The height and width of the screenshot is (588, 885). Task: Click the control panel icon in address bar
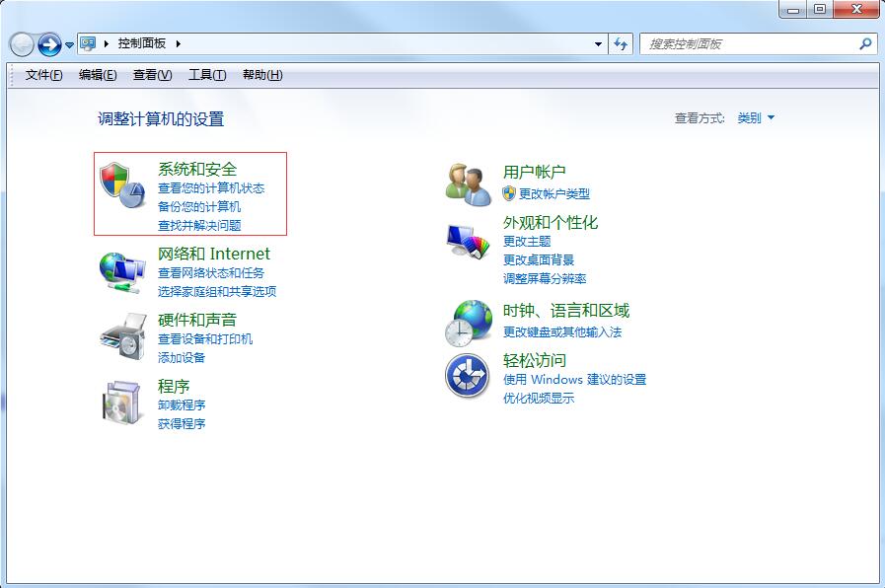(88, 43)
